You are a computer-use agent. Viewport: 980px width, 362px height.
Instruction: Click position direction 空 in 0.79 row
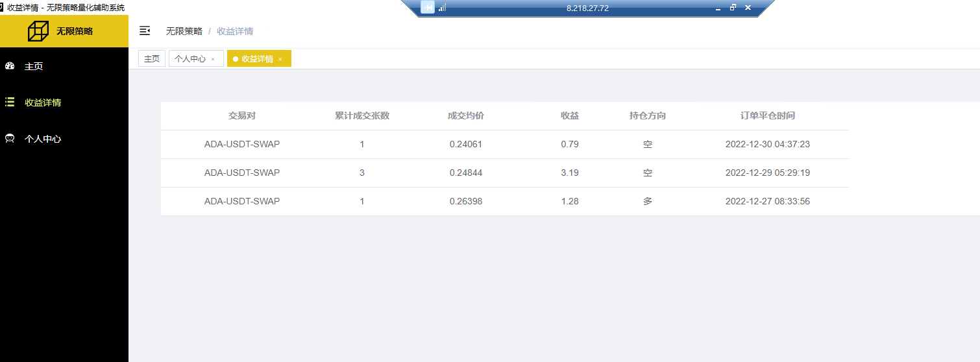[x=648, y=144]
